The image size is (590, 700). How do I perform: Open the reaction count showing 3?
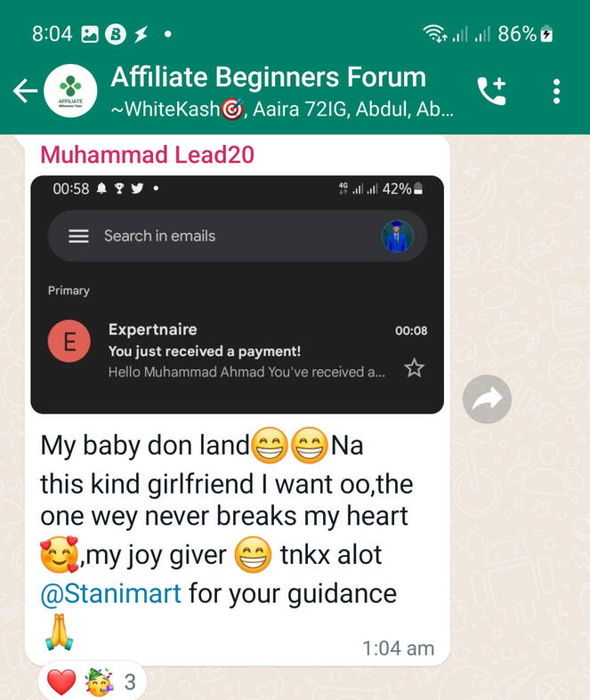coord(130,682)
